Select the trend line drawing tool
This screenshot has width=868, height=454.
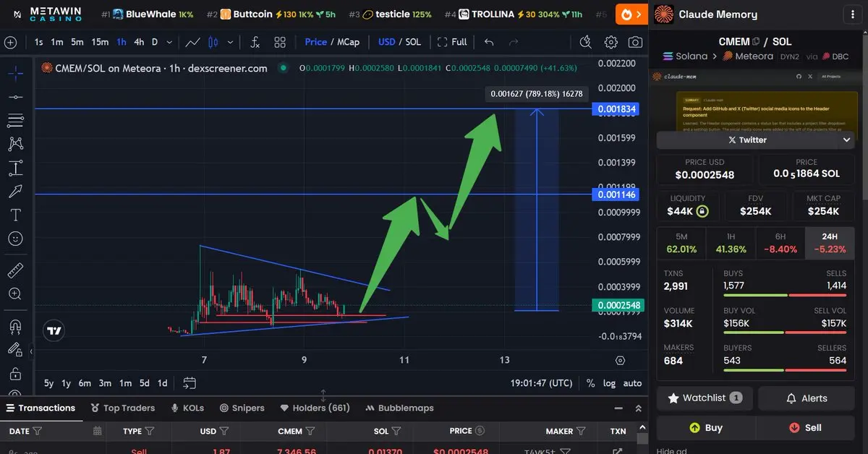click(x=15, y=96)
